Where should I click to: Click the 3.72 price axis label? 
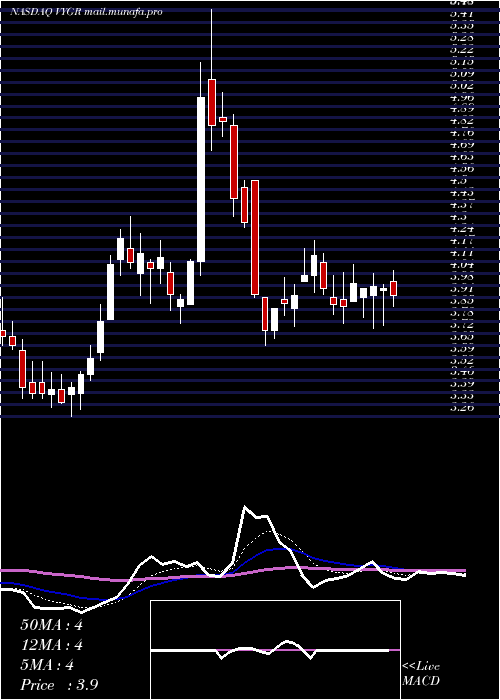tap(462, 326)
